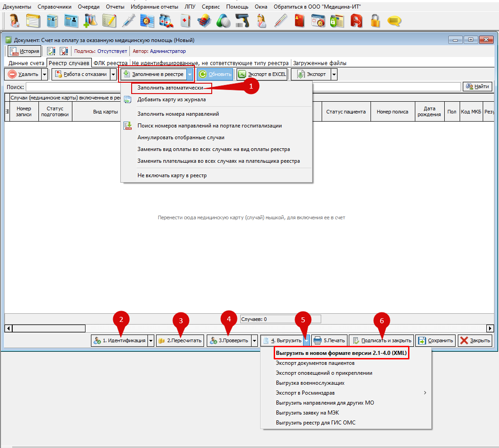Click the horizontal scrollbar left arrow
499x448 pixels.
(9, 328)
